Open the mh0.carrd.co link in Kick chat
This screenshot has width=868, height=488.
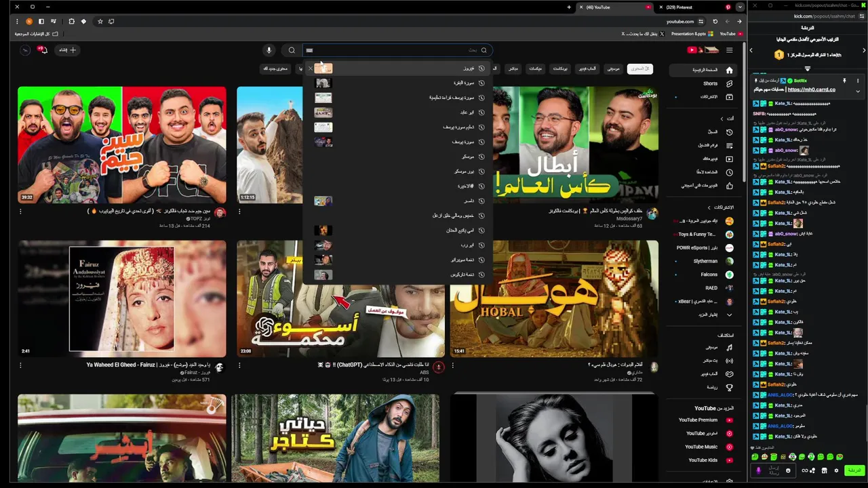(x=811, y=89)
